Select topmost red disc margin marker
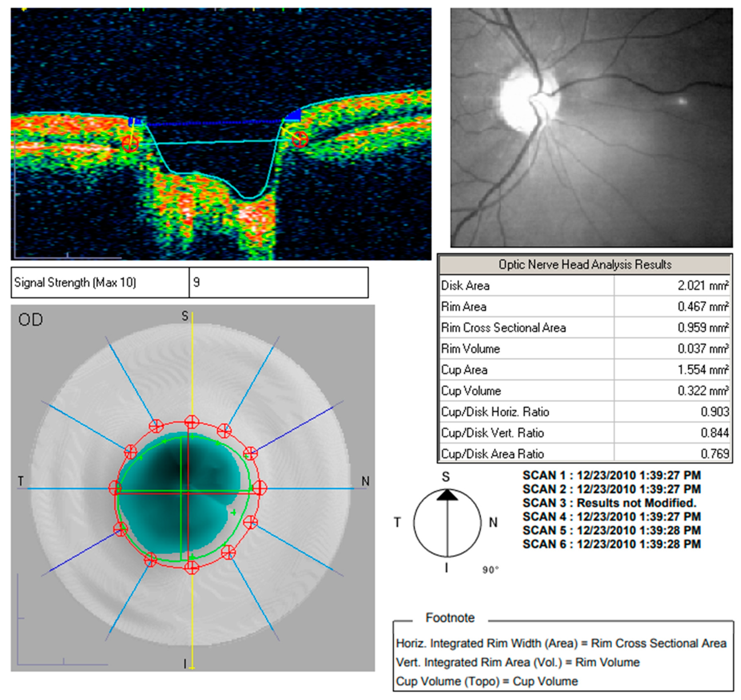 point(192,422)
